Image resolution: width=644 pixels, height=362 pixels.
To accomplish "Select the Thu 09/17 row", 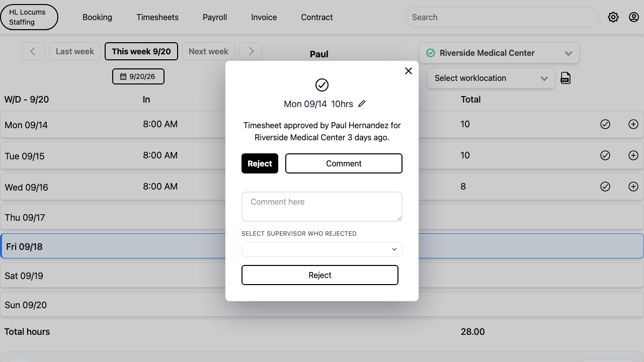I will click(322, 217).
